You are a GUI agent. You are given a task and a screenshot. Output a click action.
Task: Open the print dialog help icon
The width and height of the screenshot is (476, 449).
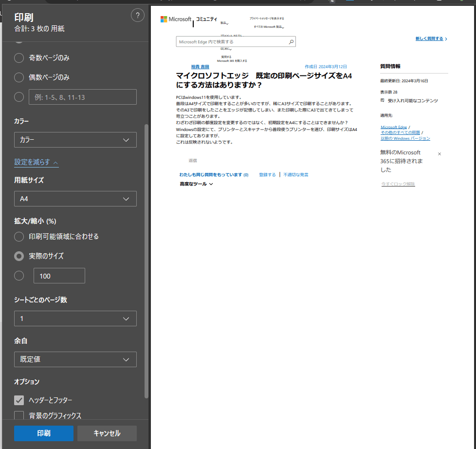(x=138, y=16)
